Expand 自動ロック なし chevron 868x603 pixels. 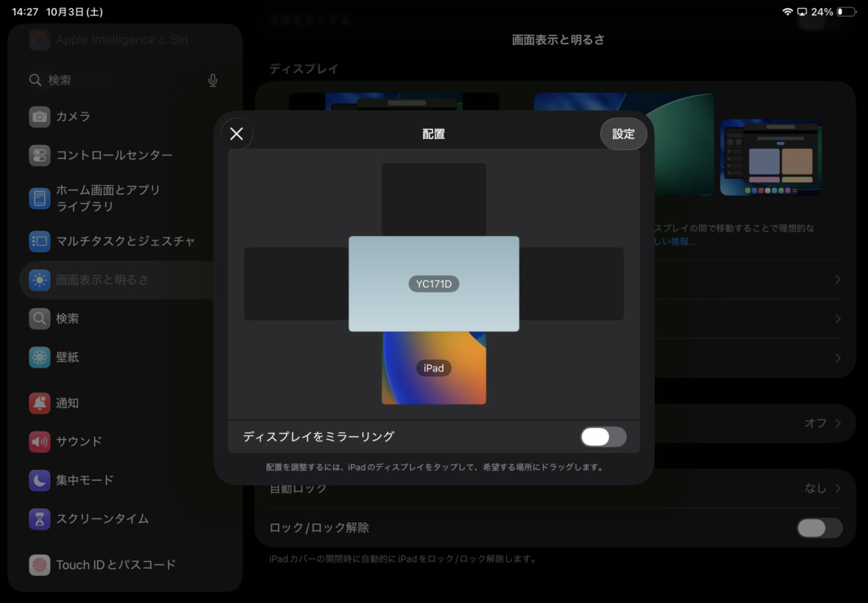838,488
